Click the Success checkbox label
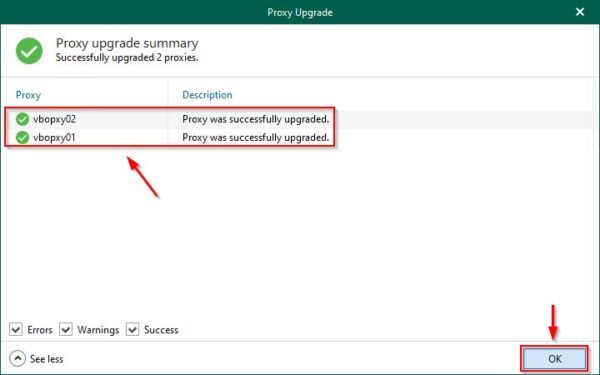Viewport: 600px width, 375px height. pyautogui.click(x=161, y=330)
